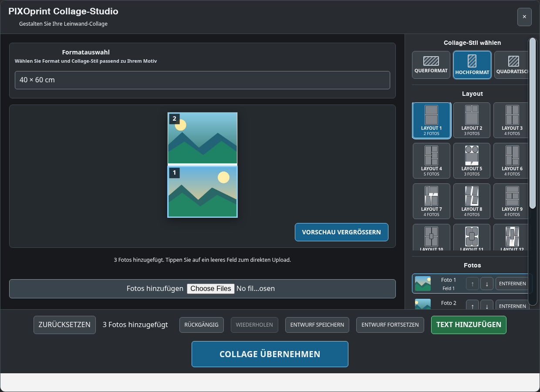Choose Layout 5 with round photo frames
Screen dimensions: 540x392
472,161
